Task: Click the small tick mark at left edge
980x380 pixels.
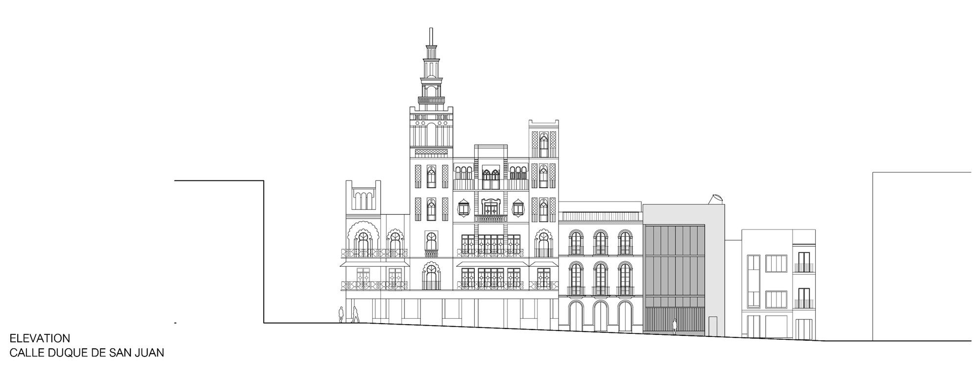Action: click(175, 323)
